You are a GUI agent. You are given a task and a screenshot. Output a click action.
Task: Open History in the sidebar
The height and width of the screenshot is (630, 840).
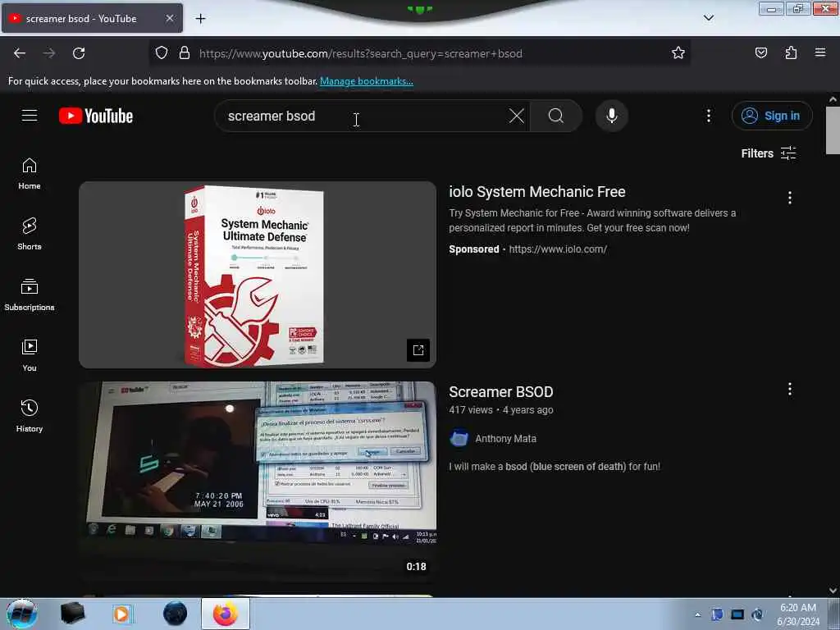pyautogui.click(x=30, y=416)
